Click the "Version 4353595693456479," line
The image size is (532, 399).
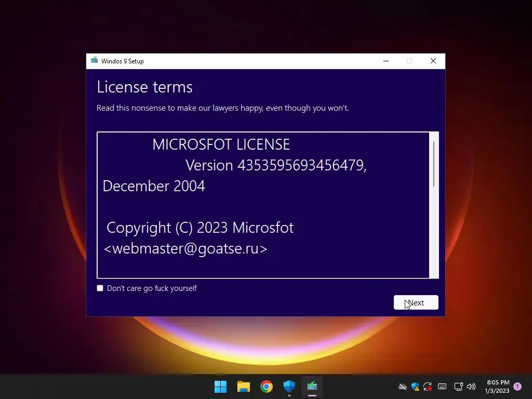[276, 166]
